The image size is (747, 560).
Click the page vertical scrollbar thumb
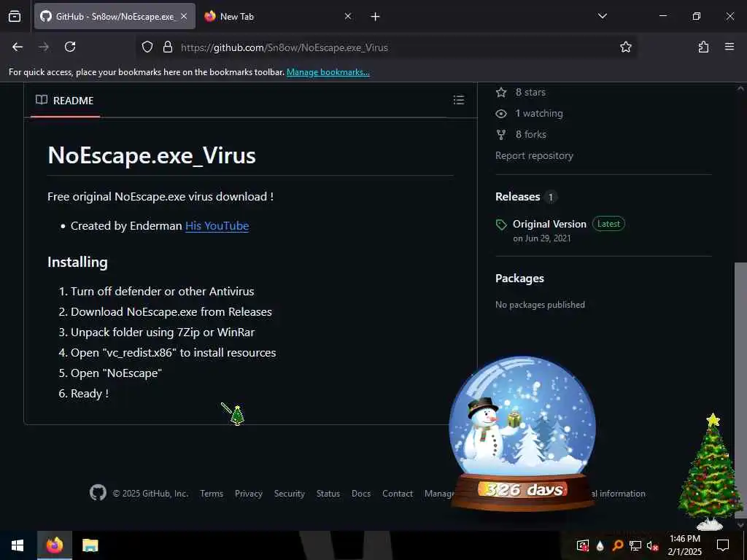pos(740,389)
